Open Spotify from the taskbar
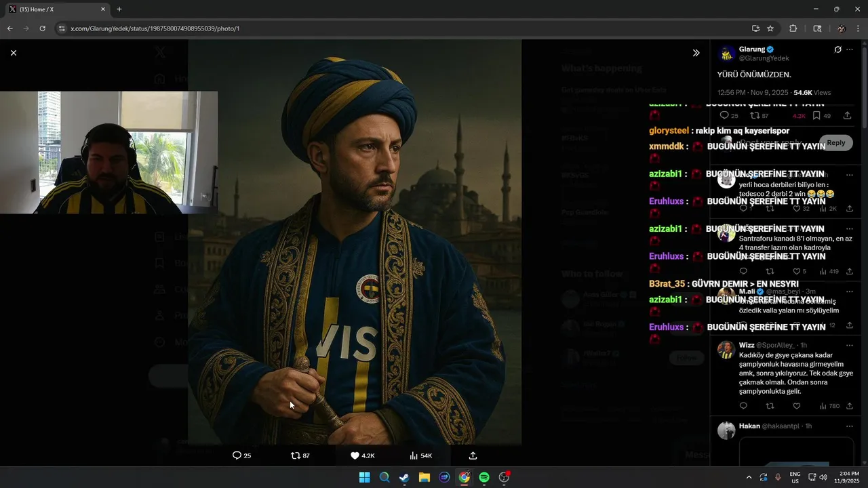 [484, 477]
